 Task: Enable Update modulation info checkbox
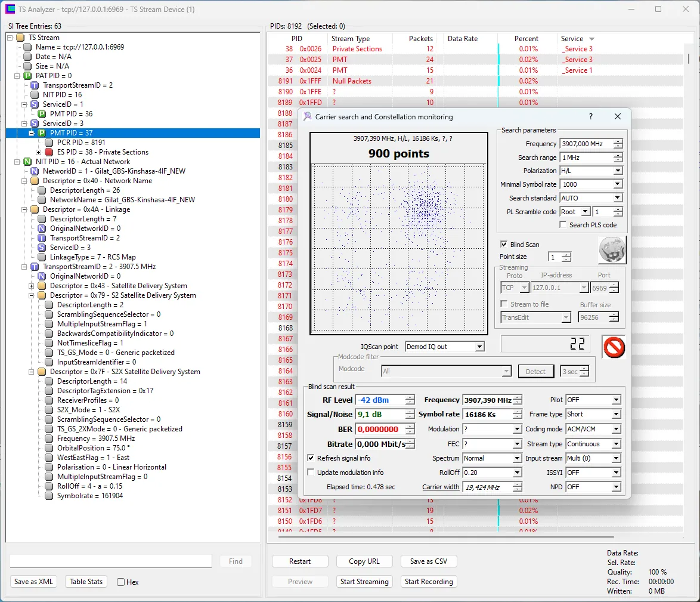(x=311, y=473)
